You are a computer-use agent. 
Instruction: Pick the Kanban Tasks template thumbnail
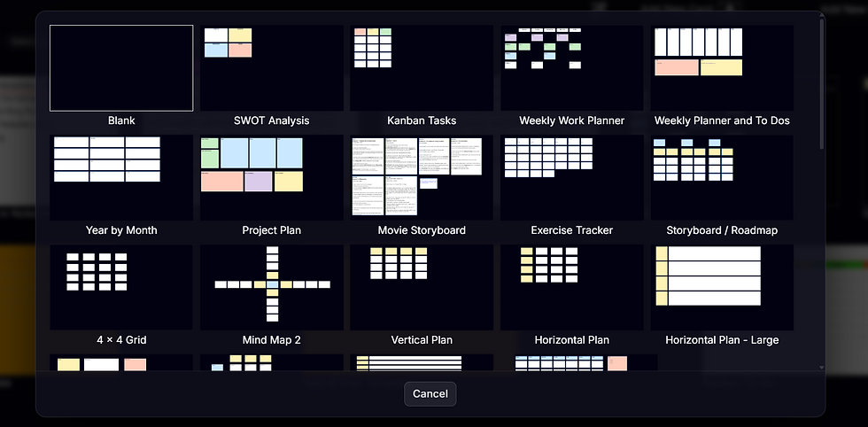(x=422, y=68)
